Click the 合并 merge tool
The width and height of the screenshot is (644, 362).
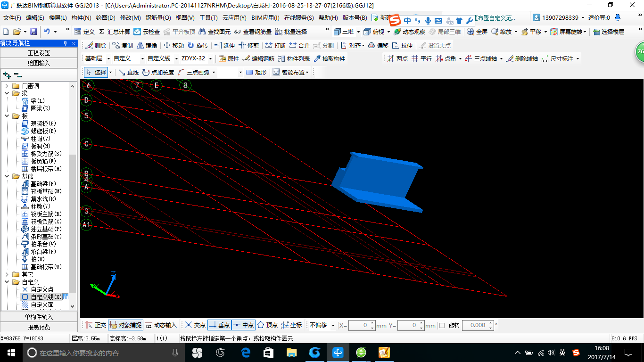click(x=299, y=45)
